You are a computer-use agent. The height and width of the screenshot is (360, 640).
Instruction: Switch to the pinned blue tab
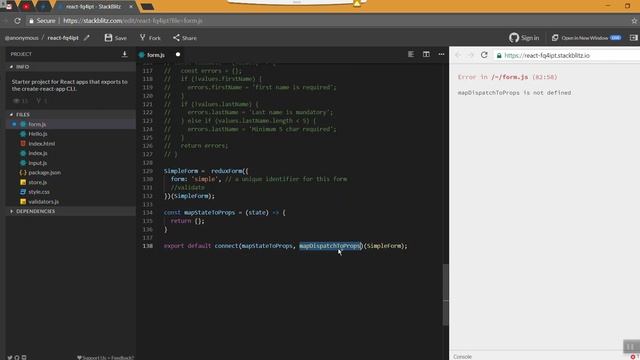click(43, 7)
